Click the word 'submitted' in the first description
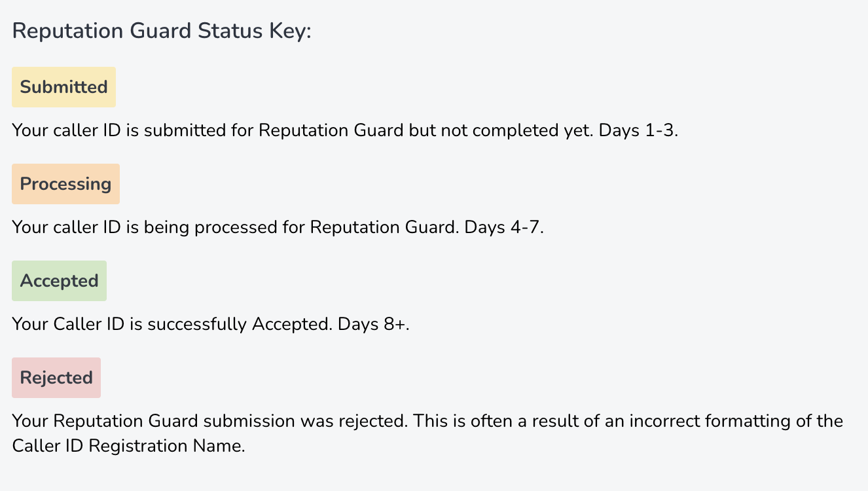This screenshot has height=491, width=868. [x=184, y=130]
